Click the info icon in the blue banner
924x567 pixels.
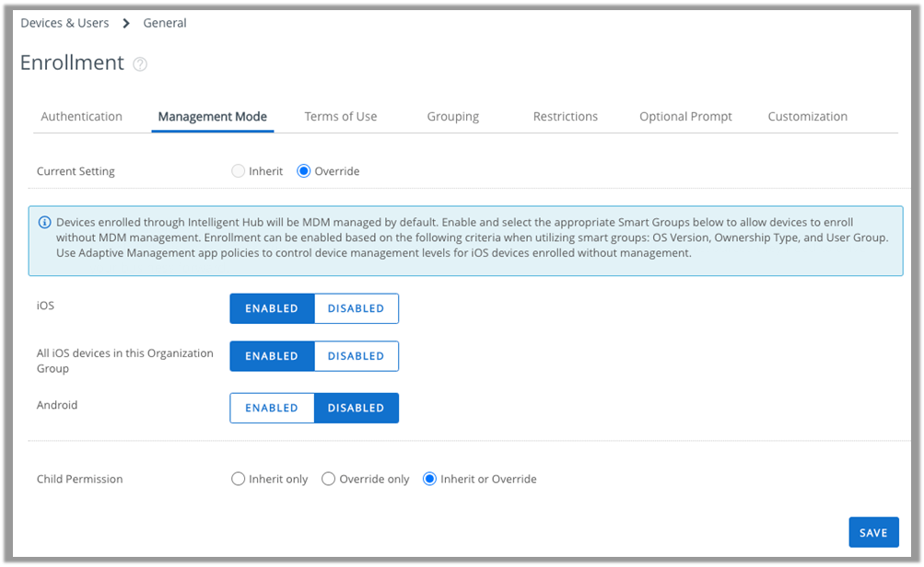pyautogui.click(x=44, y=223)
